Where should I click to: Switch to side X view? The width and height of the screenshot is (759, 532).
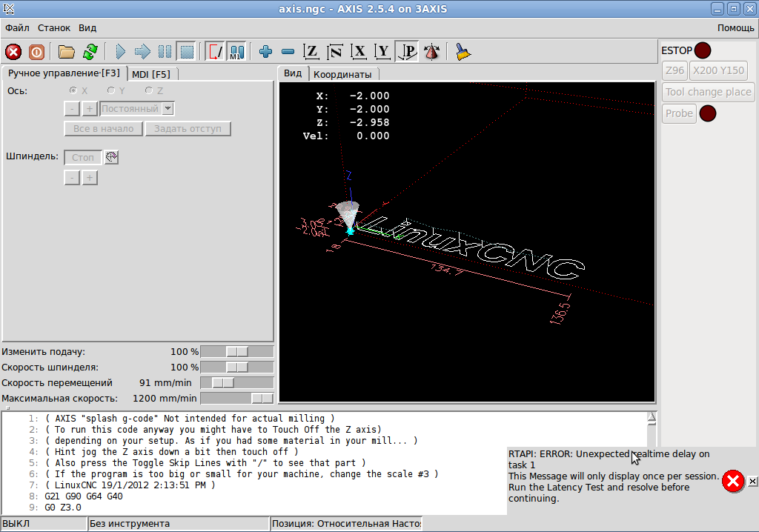[x=359, y=52]
